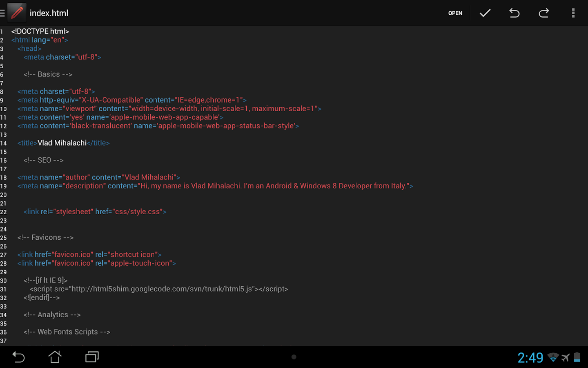Click the html5shim script src line

pyautogui.click(x=159, y=289)
